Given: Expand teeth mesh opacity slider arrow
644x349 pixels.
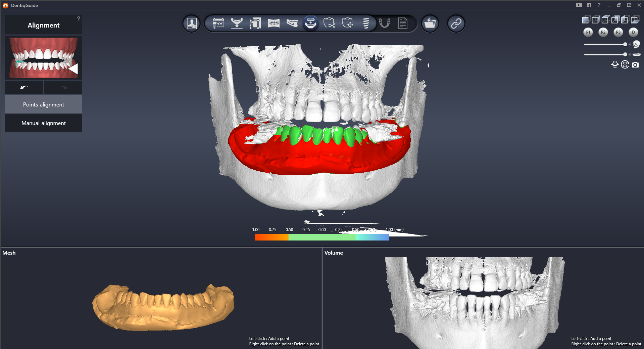Looking at the screenshot, I should click(630, 54).
